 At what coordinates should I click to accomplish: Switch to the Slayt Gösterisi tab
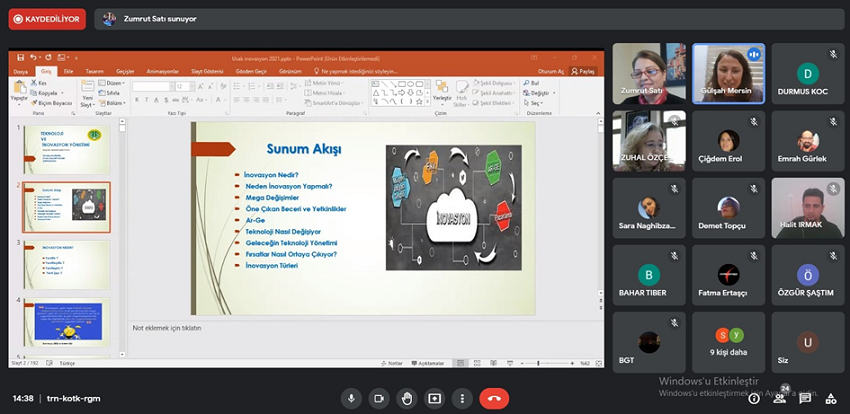tap(204, 72)
